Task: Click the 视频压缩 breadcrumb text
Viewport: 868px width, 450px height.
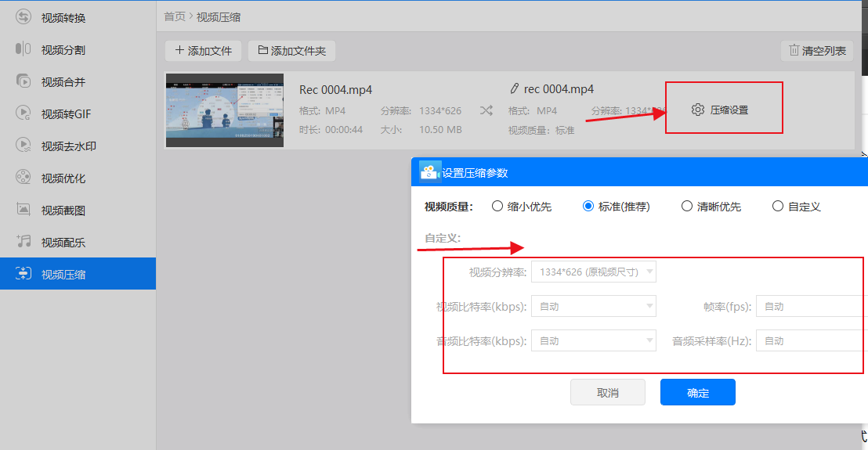Action: (219, 17)
